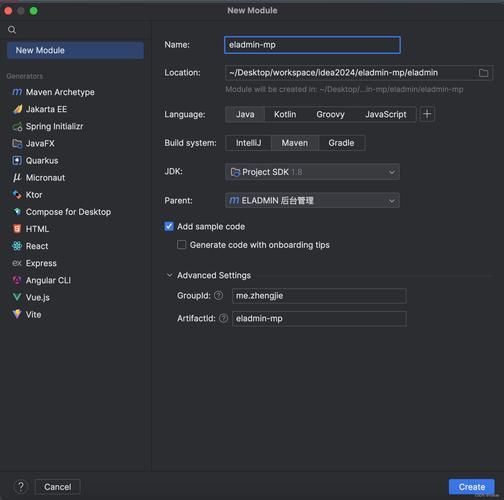Show help for GroupId field

[218, 295]
